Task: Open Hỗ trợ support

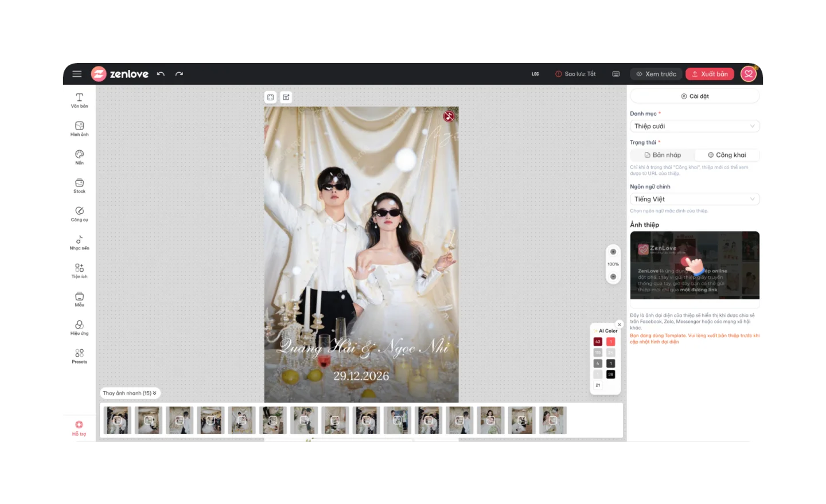Action: tap(79, 428)
